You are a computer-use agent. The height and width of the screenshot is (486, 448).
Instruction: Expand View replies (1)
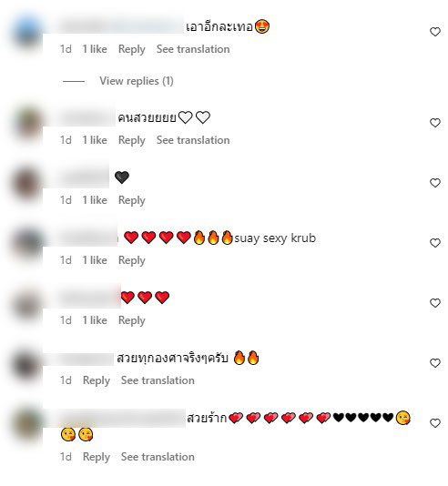pos(137,81)
